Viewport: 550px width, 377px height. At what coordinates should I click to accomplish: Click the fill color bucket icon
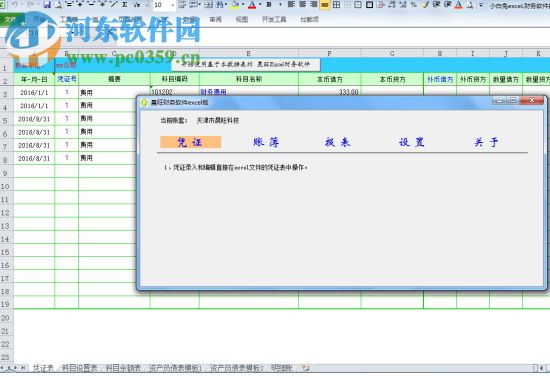pos(235,5)
